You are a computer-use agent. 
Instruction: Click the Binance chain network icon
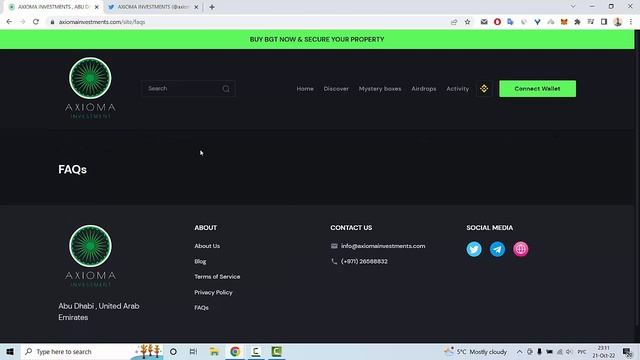tap(484, 89)
